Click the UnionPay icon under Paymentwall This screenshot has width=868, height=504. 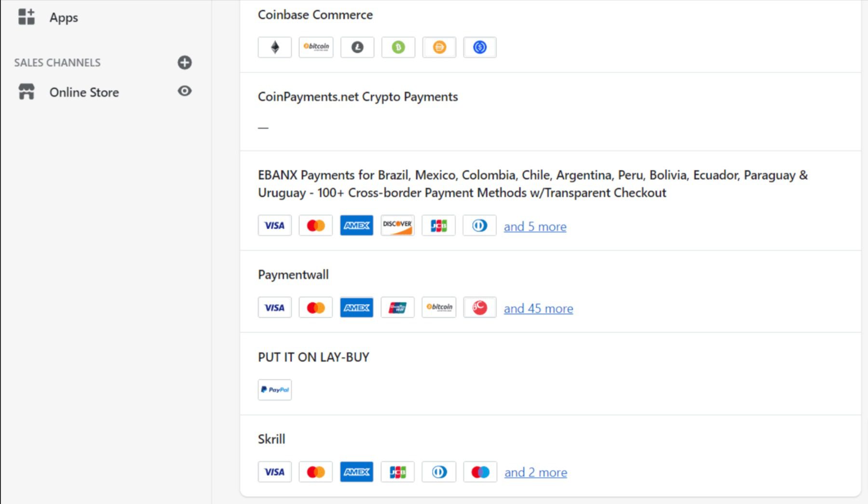coord(397,307)
